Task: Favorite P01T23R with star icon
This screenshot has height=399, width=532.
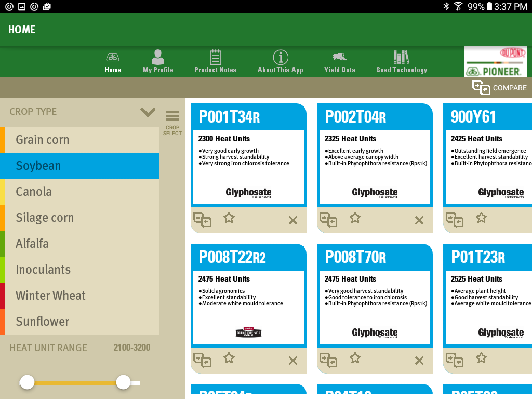Action: pyautogui.click(x=482, y=357)
